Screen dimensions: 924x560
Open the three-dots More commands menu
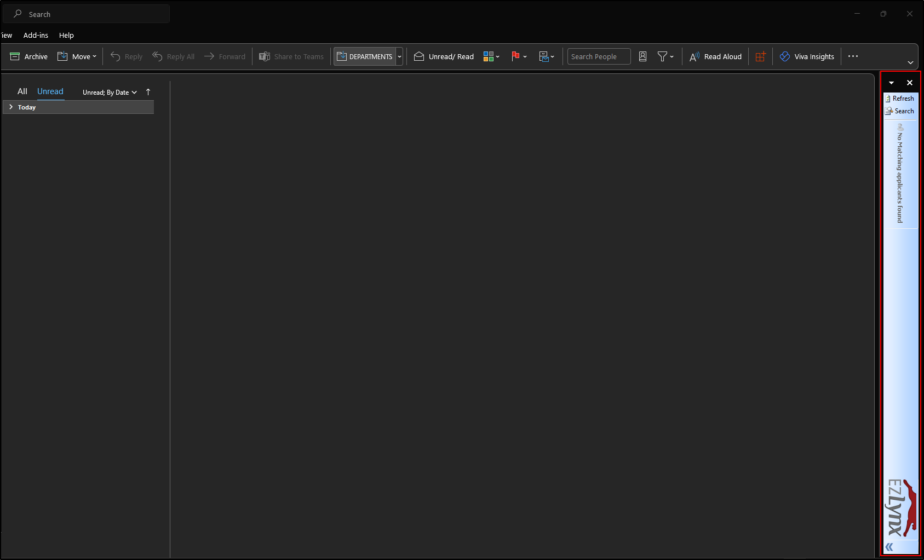point(853,56)
